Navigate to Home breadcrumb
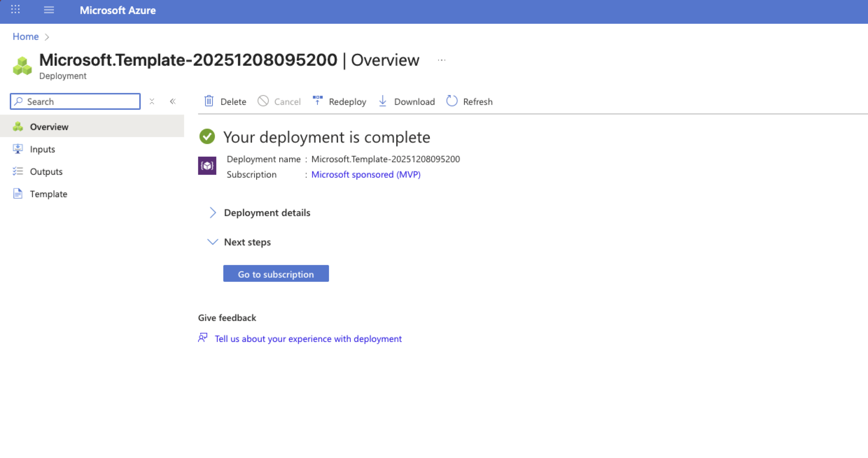This screenshot has height=458, width=868. click(x=26, y=37)
